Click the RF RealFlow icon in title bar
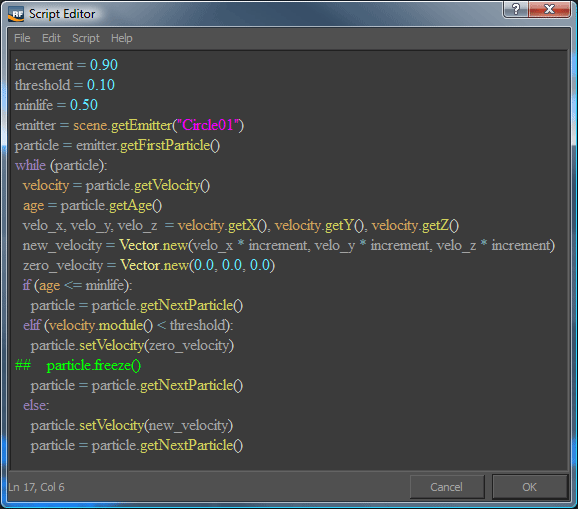The height and width of the screenshot is (509, 578). tap(16, 14)
